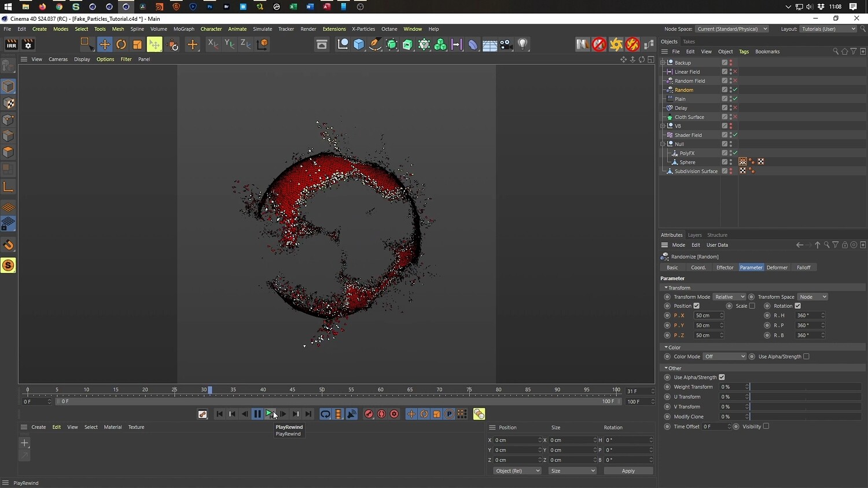Pause the animation playback

(258, 414)
